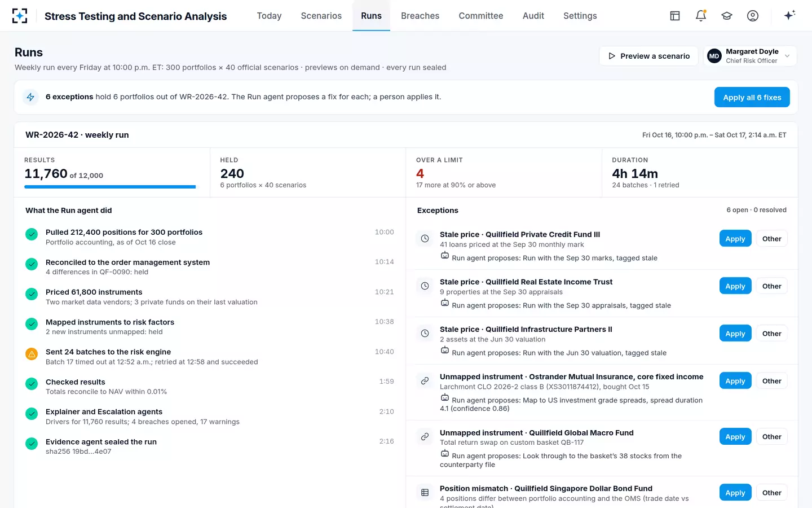Image resolution: width=812 pixels, height=508 pixels.
Task: Click the MD avatar badge
Action: 714,56
